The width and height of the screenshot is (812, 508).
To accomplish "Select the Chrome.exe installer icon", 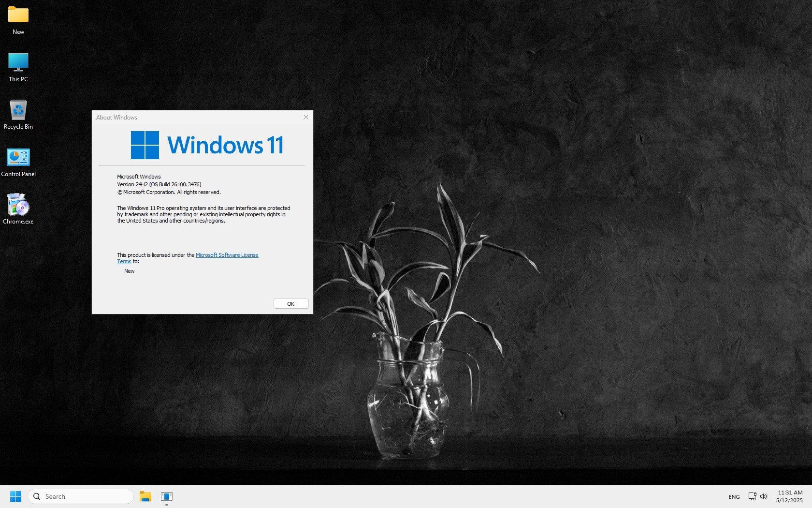I will [x=18, y=205].
